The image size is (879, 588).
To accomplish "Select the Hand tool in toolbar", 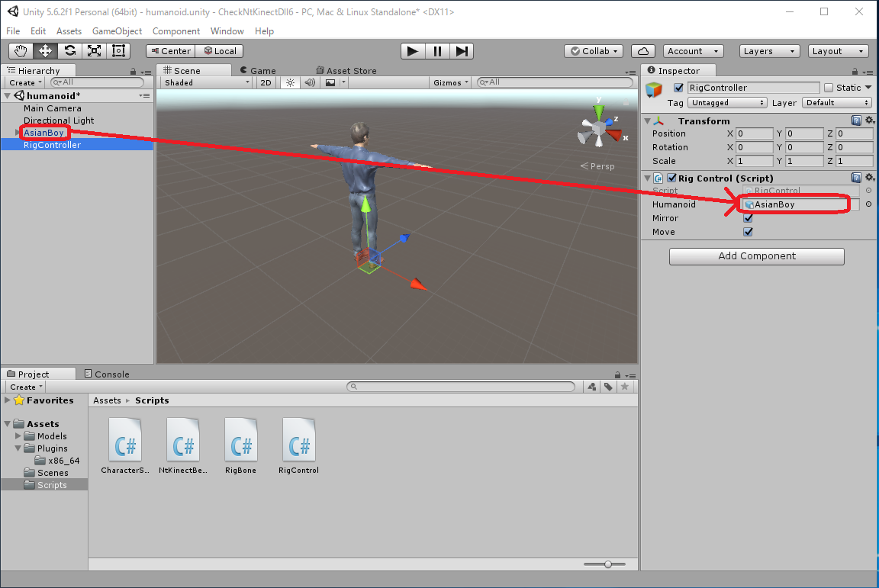I will coord(21,51).
